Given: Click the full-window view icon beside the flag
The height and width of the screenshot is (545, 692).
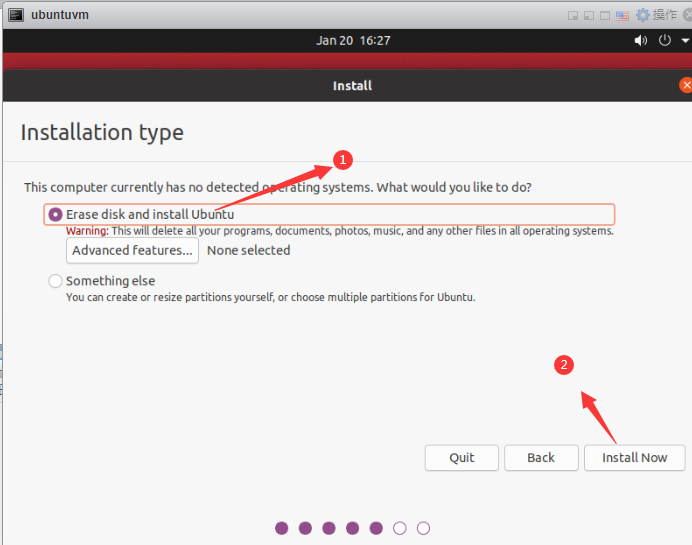Looking at the screenshot, I should pos(605,16).
